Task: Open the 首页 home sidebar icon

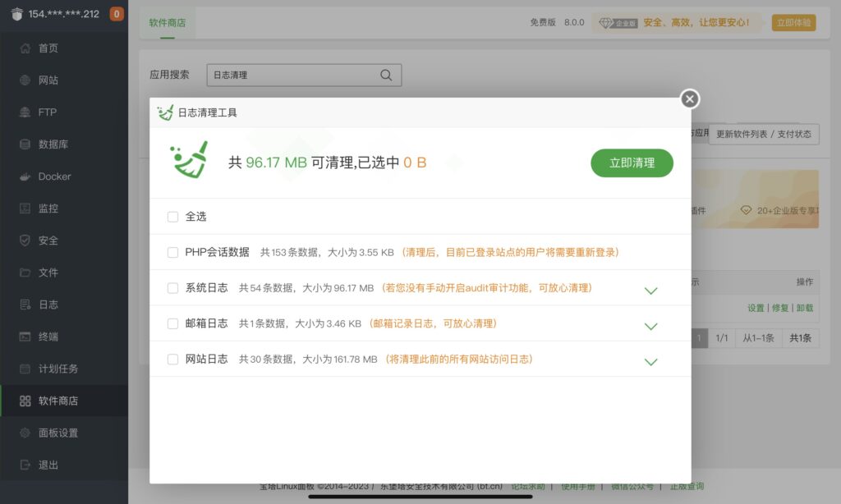Action: pyautogui.click(x=25, y=48)
